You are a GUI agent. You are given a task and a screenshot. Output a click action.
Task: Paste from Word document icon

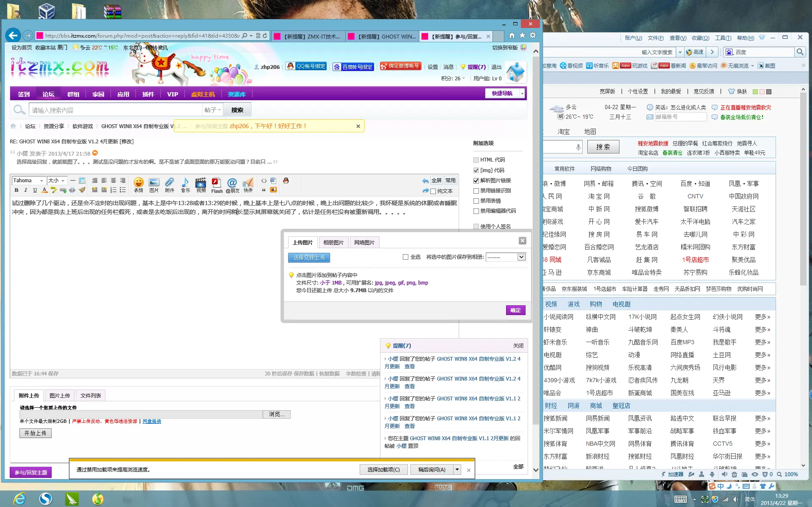(273, 181)
